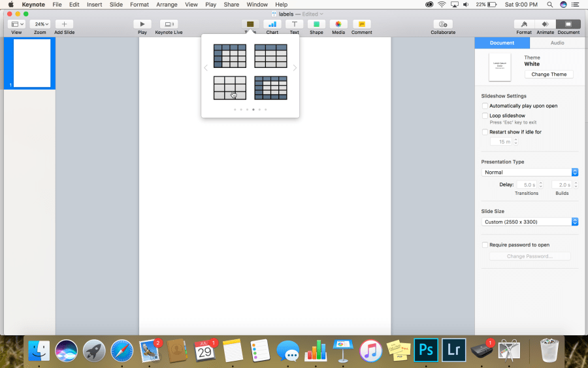Enable Loop slideshow checkbox
This screenshot has width=588, height=368.
click(485, 116)
